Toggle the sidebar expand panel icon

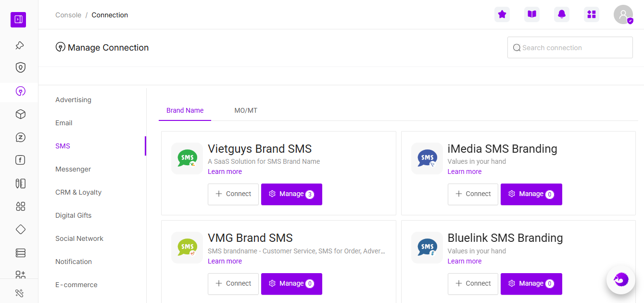18,20
